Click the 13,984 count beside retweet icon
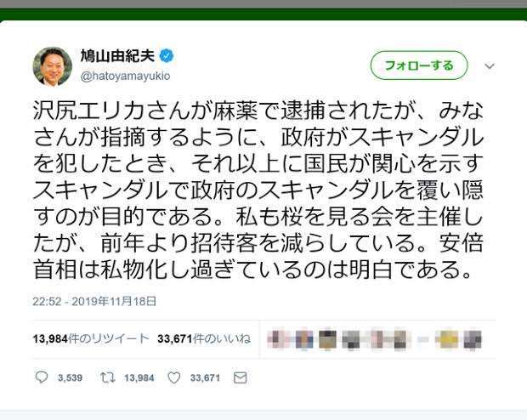The image size is (527, 420). [x=139, y=378]
